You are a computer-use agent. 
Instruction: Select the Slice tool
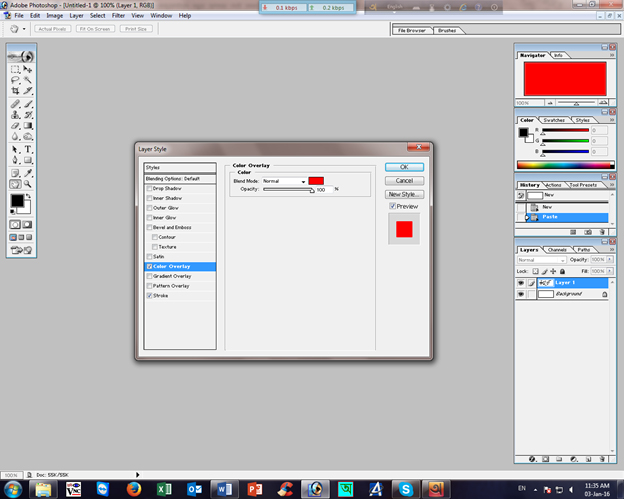click(x=28, y=91)
